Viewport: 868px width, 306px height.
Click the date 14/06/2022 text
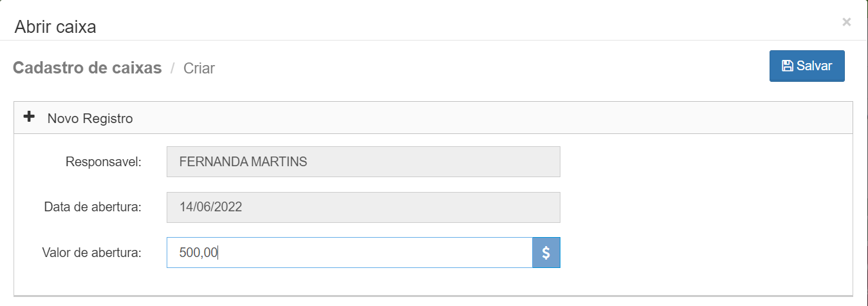[x=211, y=207]
